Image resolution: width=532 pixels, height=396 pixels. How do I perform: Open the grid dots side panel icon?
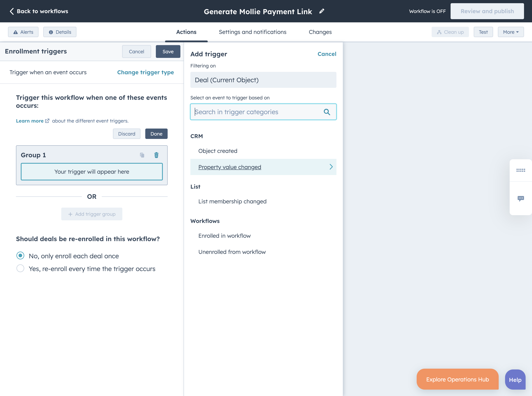[520, 170]
